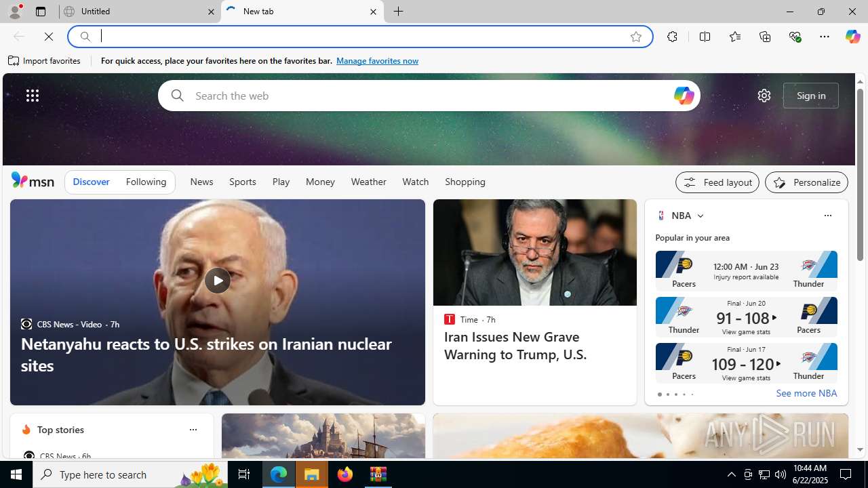Screen dimensions: 868x488
Task: Open the Play section
Action: [281, 182]
